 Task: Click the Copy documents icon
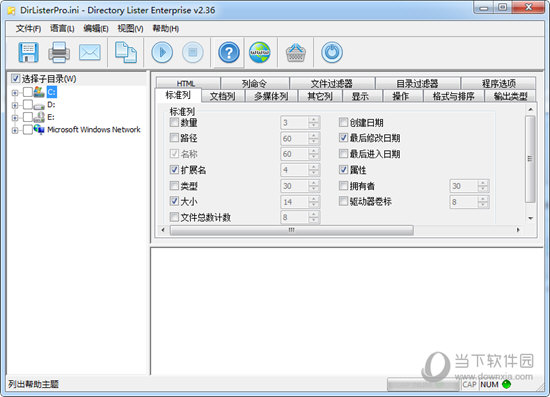point(126,52)
